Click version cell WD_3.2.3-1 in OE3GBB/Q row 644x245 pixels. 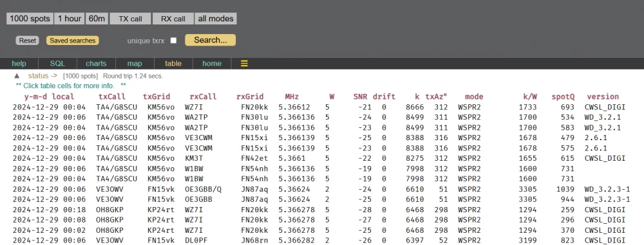(x=607, y=189)
